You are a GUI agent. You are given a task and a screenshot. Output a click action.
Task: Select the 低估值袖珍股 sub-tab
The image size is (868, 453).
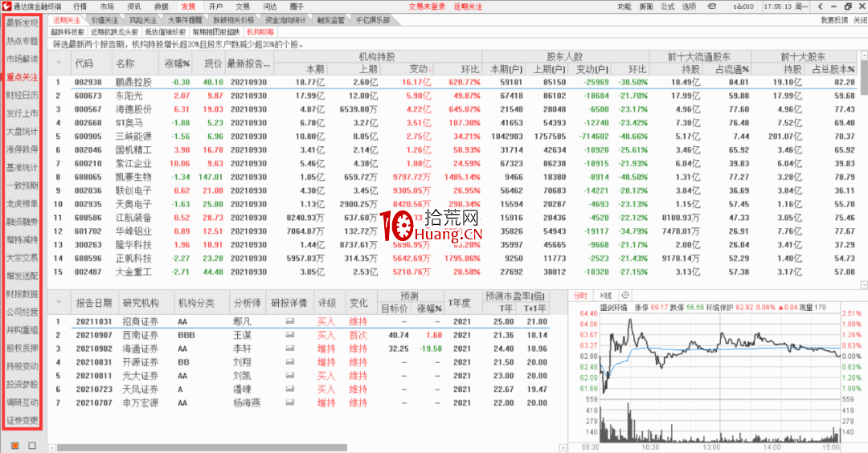pos(166,32)
